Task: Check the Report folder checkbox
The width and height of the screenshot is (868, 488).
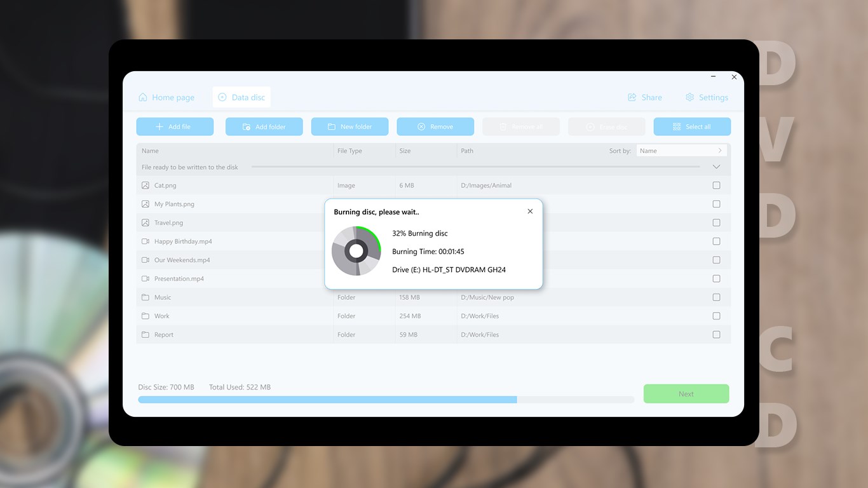Action: (716, 334)
